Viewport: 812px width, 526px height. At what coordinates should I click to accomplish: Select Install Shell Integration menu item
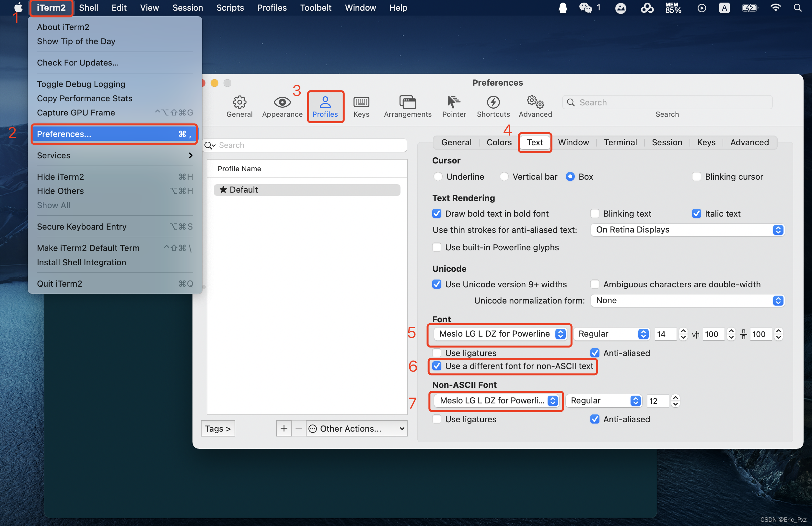(x=115, y=262)
